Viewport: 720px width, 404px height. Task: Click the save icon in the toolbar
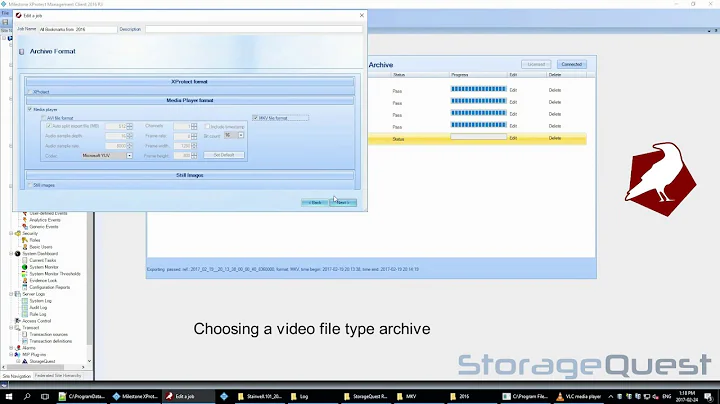tap(5, 22)
